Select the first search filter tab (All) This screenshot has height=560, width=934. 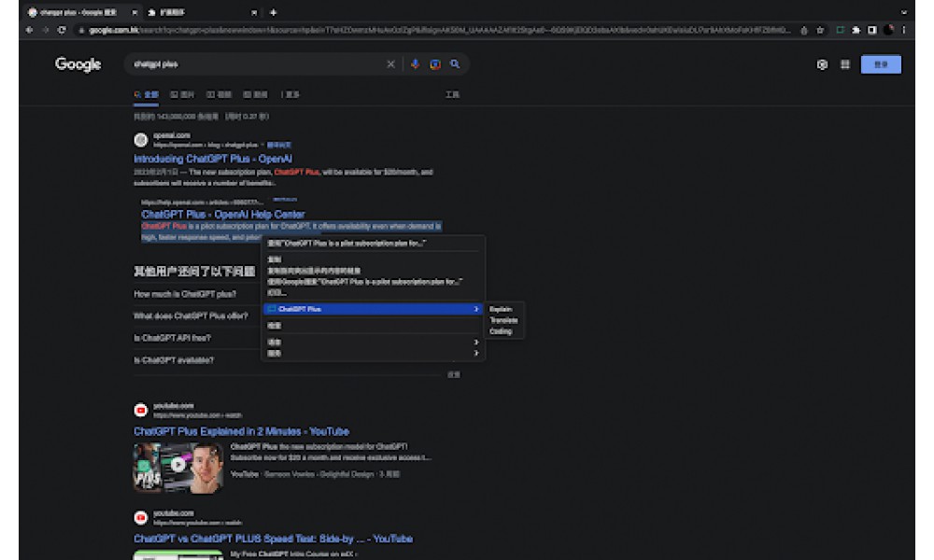pyautogui.click(x=146, y=94)
